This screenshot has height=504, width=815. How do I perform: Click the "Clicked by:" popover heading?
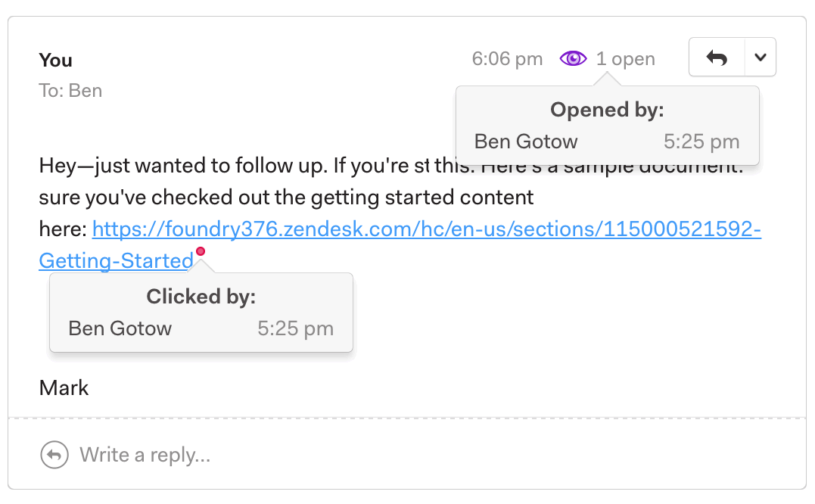pyautogui.click(x=201, y=297)
